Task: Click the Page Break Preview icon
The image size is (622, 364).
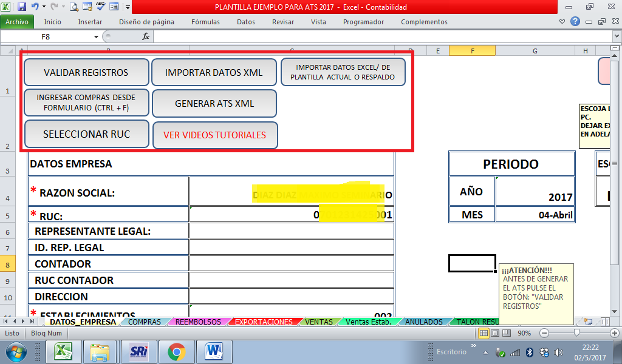Action: (507, 332)
